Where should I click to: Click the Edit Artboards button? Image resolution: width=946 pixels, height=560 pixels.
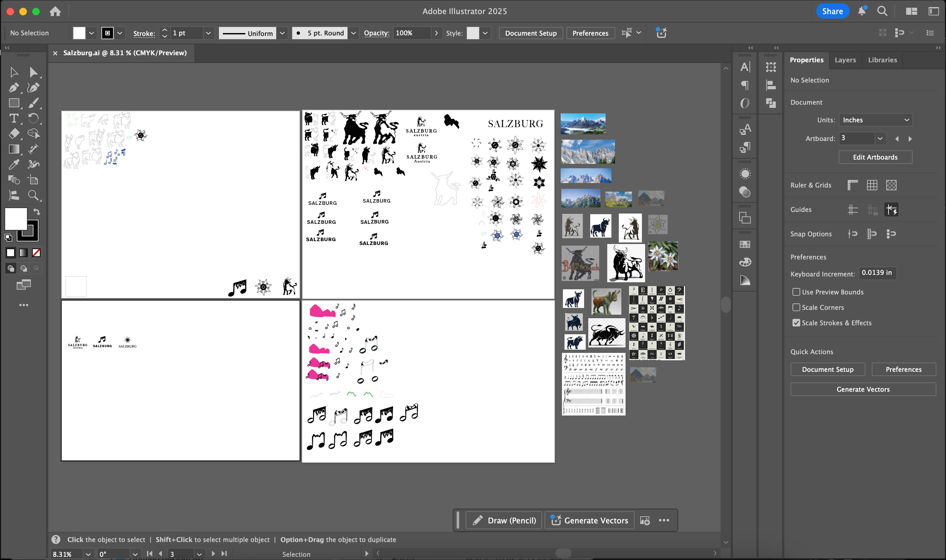click(875, 157)
